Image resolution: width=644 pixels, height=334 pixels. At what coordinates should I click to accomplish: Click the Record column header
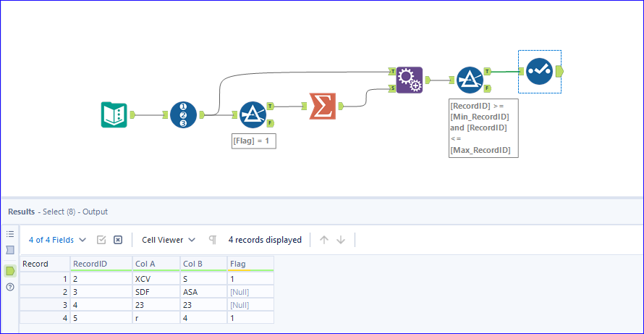coord(45,264)
